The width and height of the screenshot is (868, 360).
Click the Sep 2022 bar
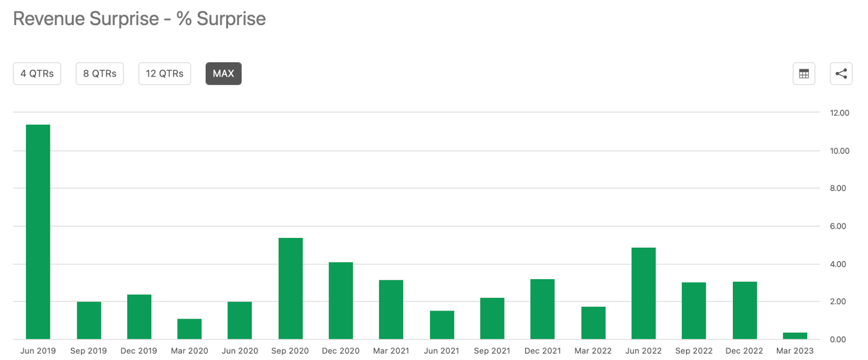point(694,311)
